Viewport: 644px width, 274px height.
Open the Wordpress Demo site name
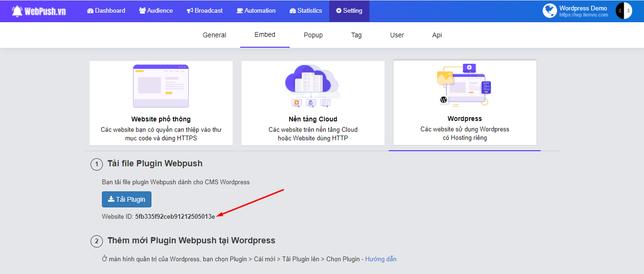[x=583, y=8]
